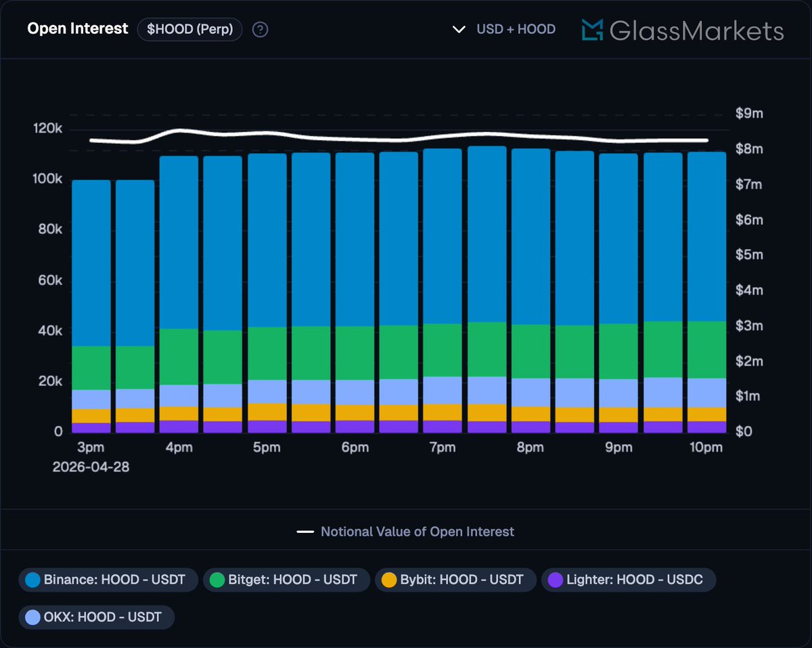The image size is (812, 648).
Task: Click the 4pm stacked bar
Action: (x=179, y=295)
